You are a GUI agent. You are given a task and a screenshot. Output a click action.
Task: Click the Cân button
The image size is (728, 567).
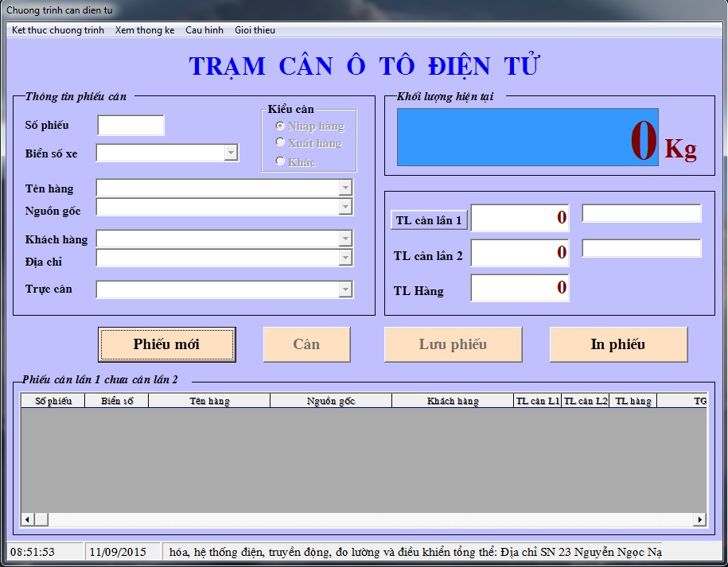[x=307, y=344]
